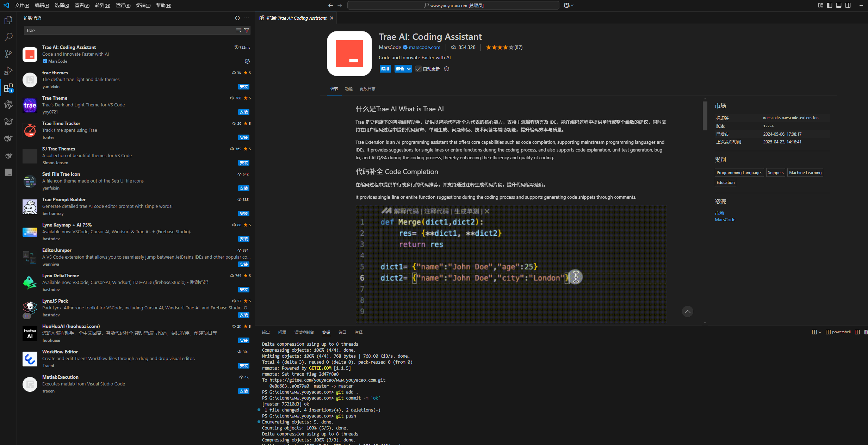Click the scroll-to-top arrow button
The width and height of the screenshot is (868, 445).
click(687, 311)
